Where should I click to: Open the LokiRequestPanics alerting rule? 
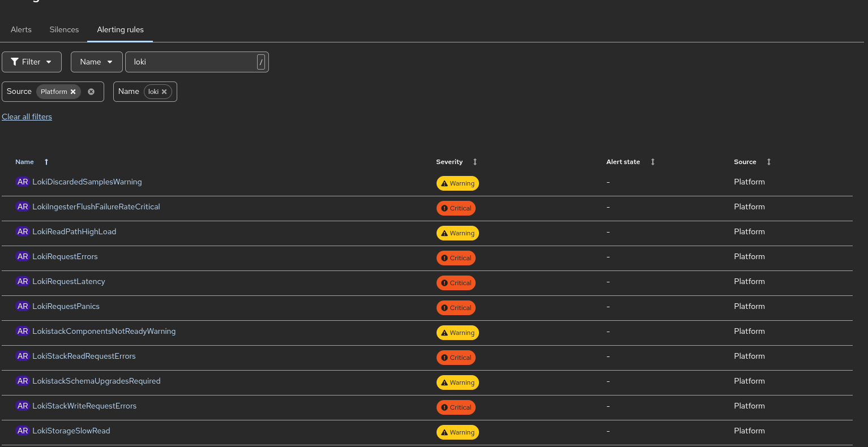coord(66,307)
